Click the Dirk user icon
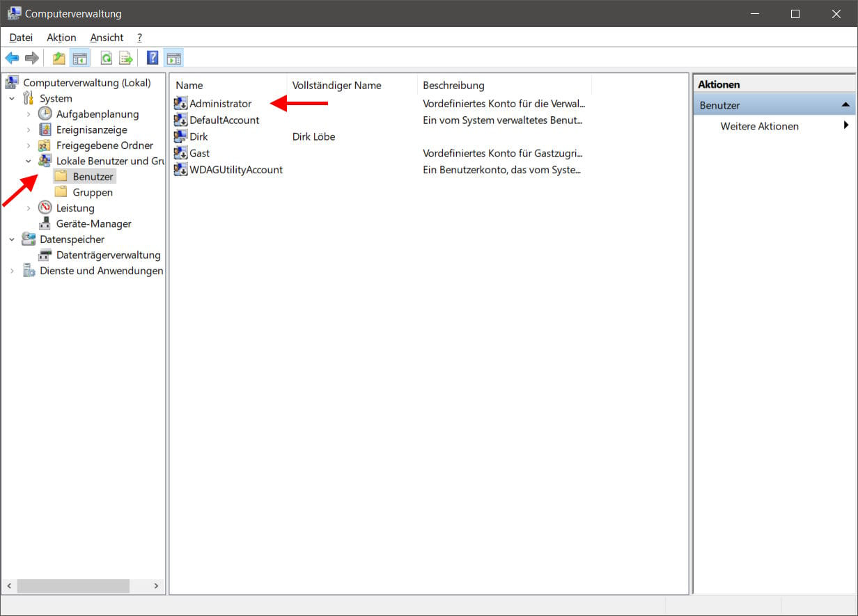 point(181,136)
